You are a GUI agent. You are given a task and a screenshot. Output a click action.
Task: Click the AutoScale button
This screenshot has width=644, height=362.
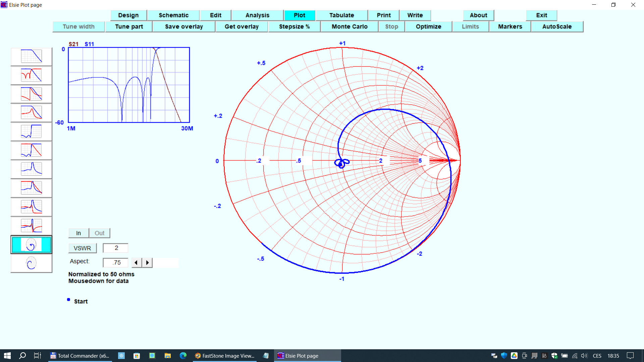[557, 26]
